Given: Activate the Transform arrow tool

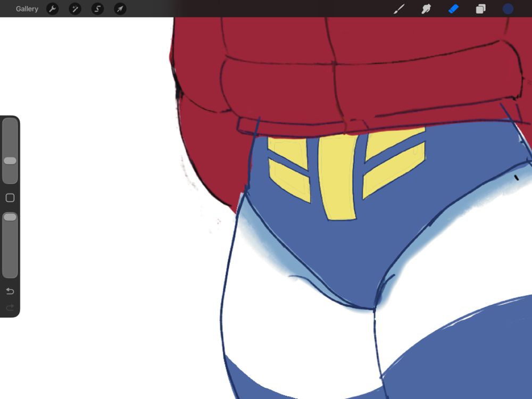Looking at the screenshot, I should (120, 9).
